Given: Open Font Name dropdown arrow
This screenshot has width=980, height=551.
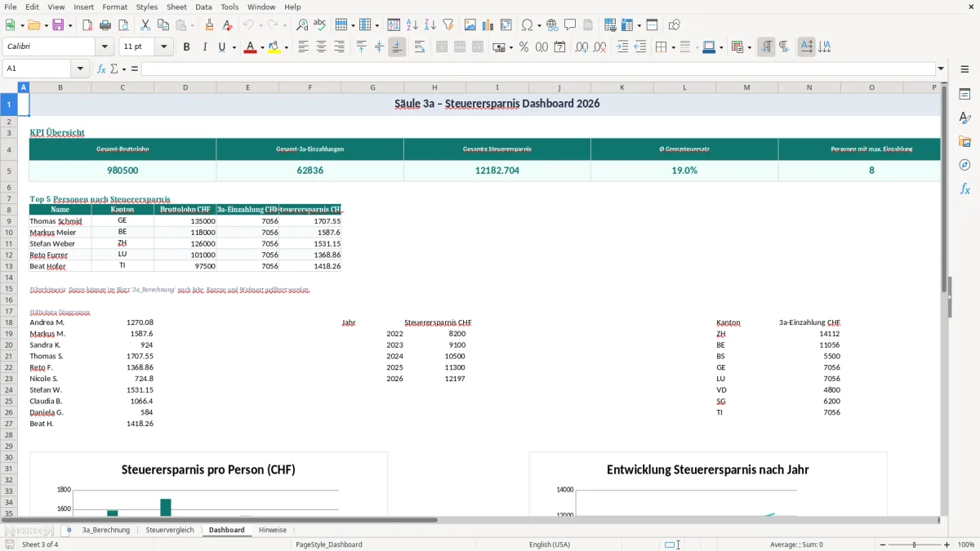Looking at the screenshot, I should (x=105, y=47).
